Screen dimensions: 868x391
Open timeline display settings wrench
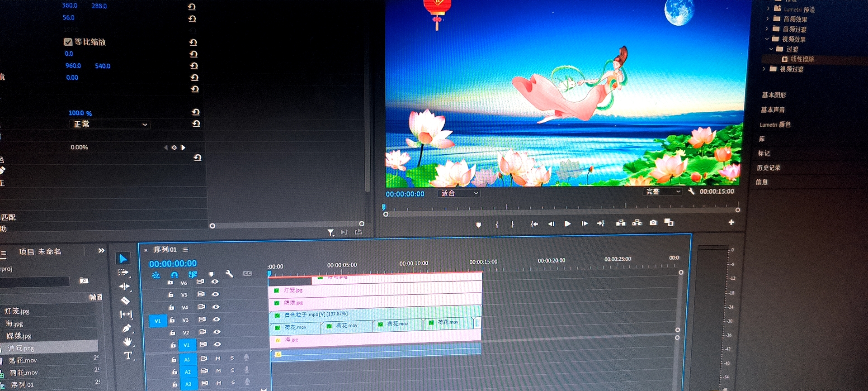point(229,274)
